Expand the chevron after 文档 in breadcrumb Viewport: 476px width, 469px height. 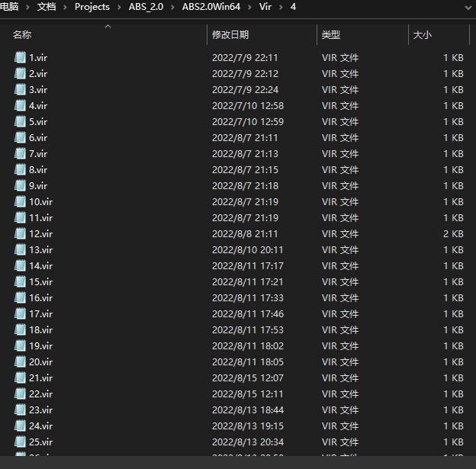click(65, 7)
